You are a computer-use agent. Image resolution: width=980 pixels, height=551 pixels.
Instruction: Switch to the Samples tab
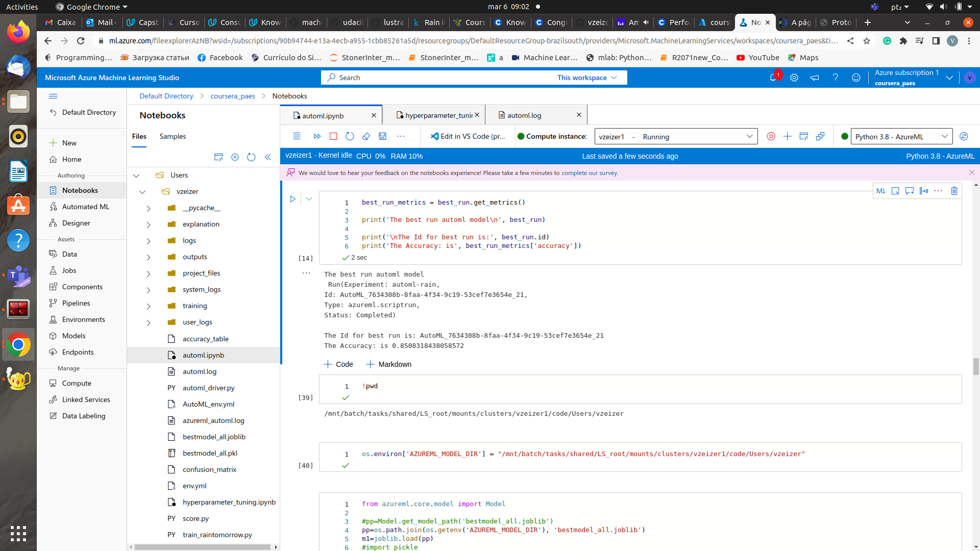[x=173, y=136]
